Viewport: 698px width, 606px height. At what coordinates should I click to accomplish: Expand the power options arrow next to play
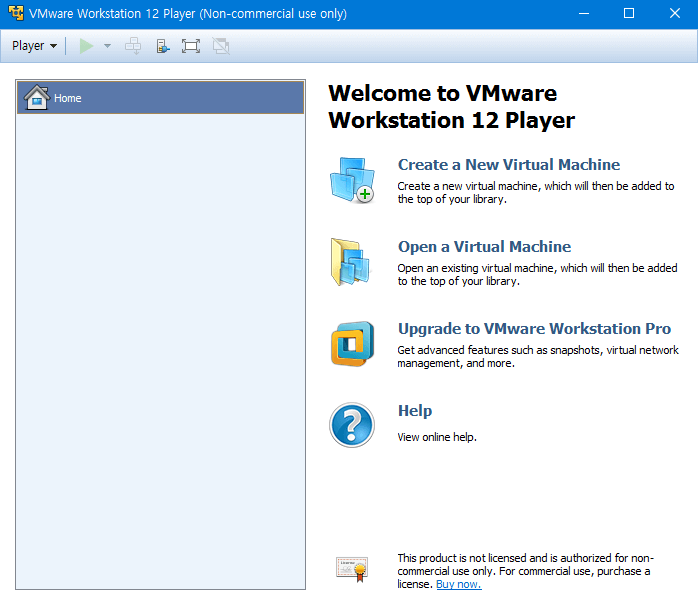click(107, 46)
